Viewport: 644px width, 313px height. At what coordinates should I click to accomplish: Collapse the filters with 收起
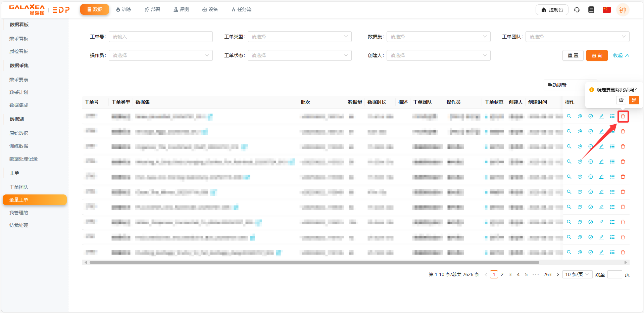coord(621,55)
